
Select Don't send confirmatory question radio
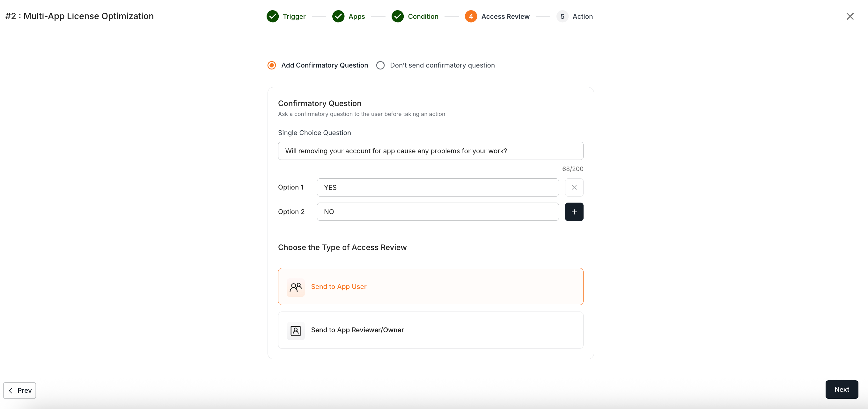pos(380,65)
